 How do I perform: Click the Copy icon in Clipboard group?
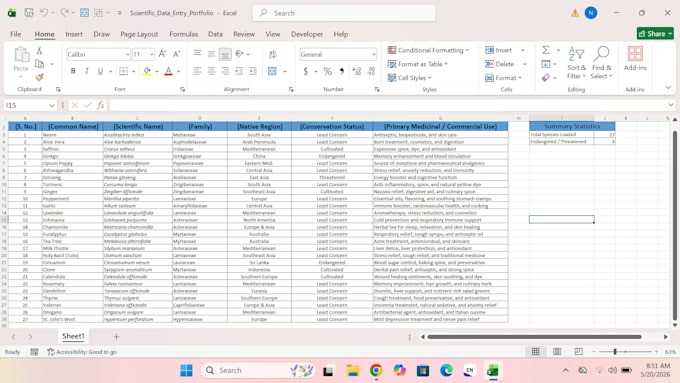[39, 64]
